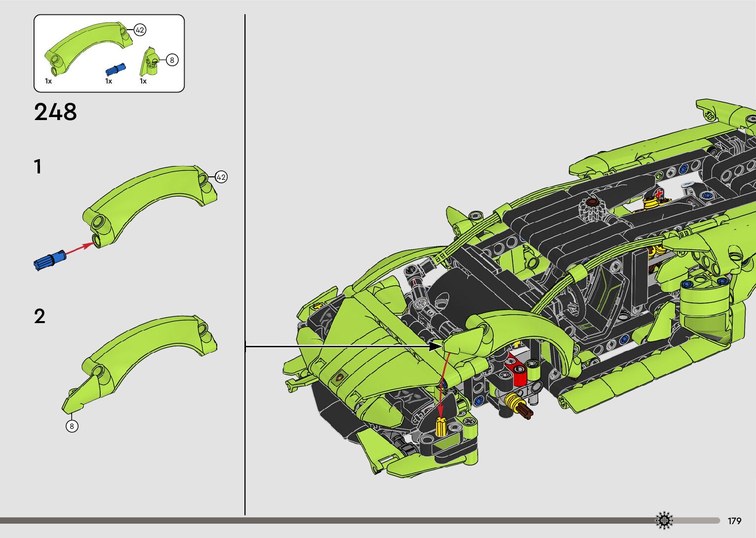Select the curved green panel in the parts box

[x=89, y=47]
